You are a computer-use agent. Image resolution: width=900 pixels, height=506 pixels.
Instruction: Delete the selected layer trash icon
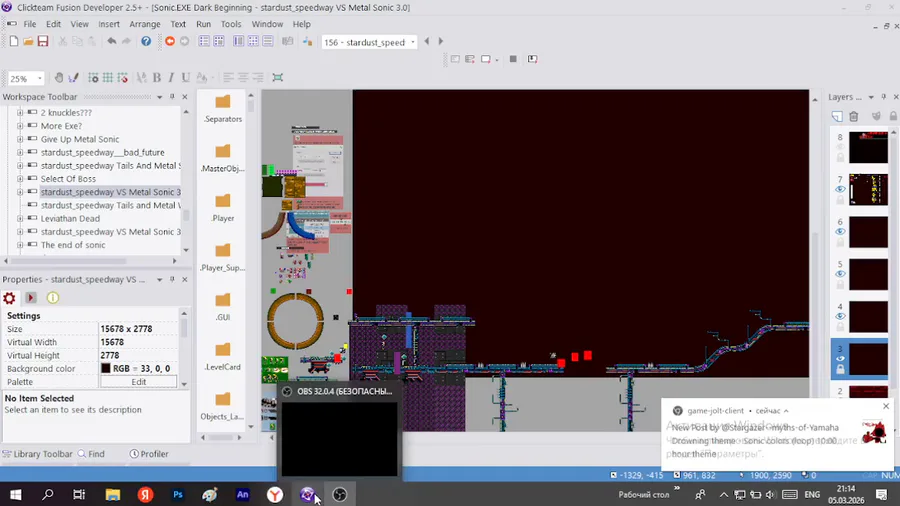click(854, 116)
